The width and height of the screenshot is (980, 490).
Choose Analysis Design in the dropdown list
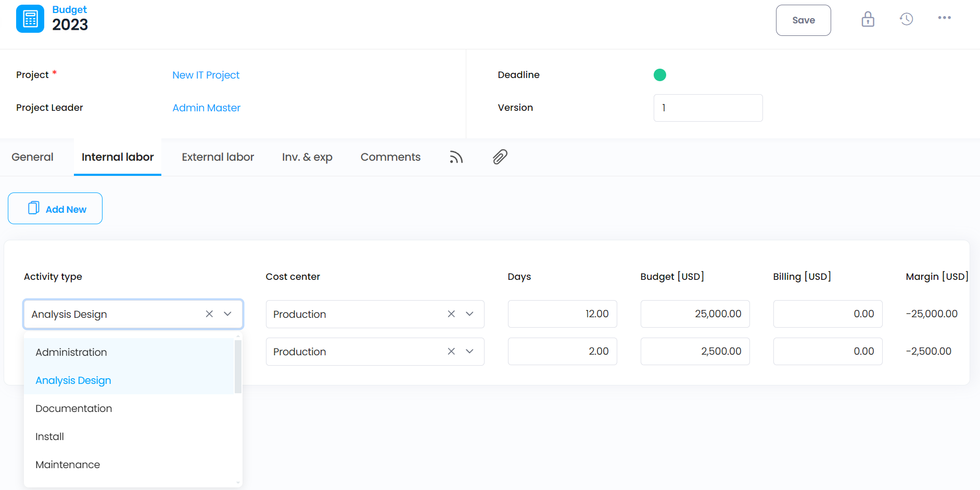tap(130, 380)
